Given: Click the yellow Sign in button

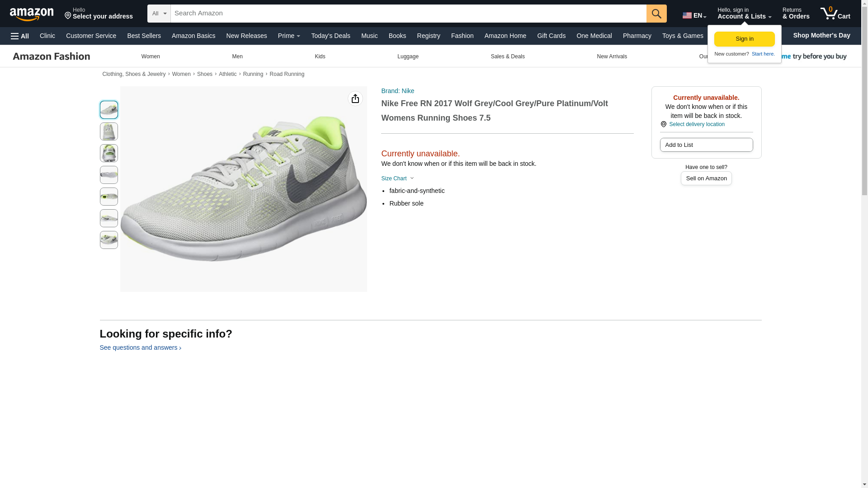Looking at the screenshot, I should [745, 39].
